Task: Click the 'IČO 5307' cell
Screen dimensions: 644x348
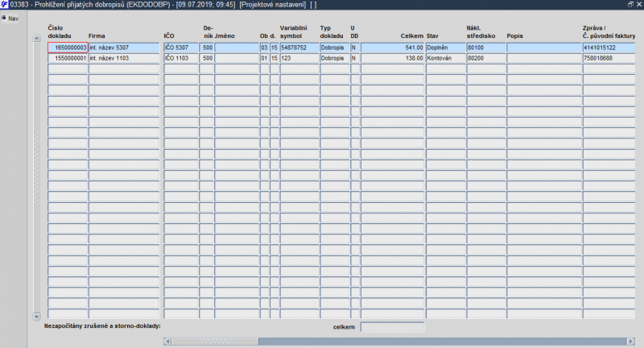Action: pos(181,48)
